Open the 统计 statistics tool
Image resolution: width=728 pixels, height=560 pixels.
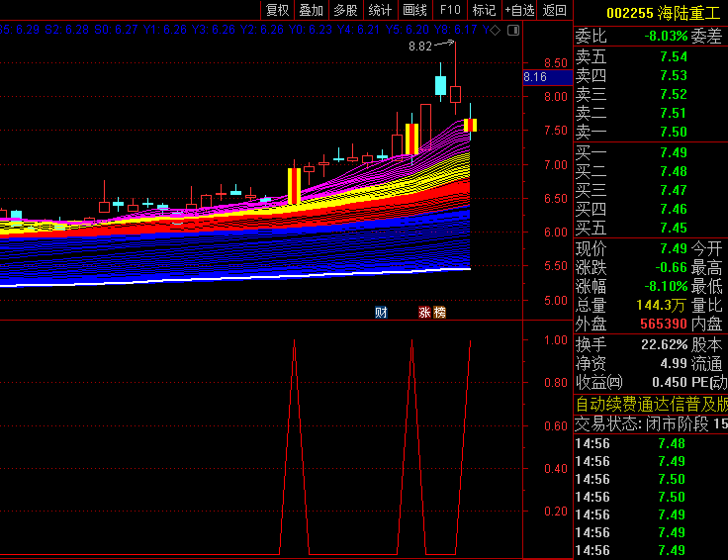coord(380,10)
